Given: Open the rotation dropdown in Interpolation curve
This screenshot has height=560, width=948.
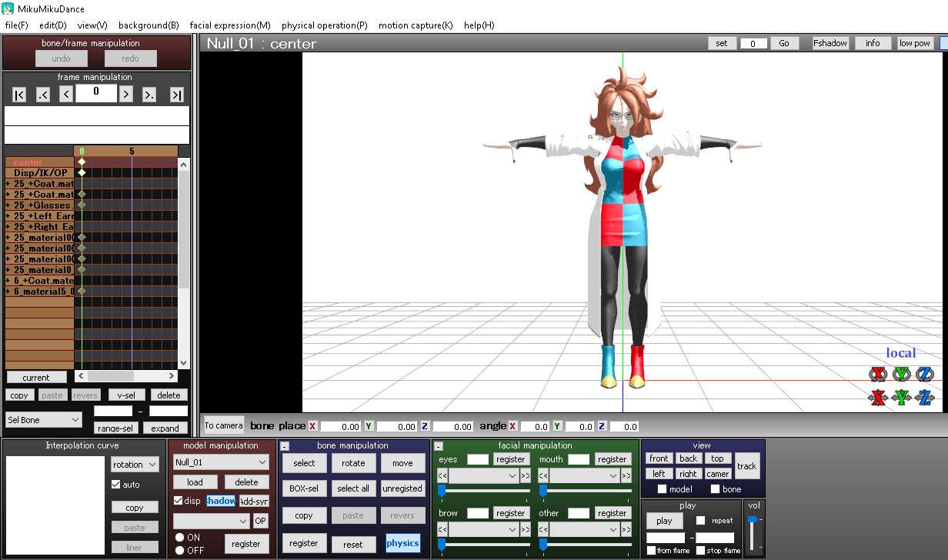Looking at the screenshot, I should tap(135, 464).
